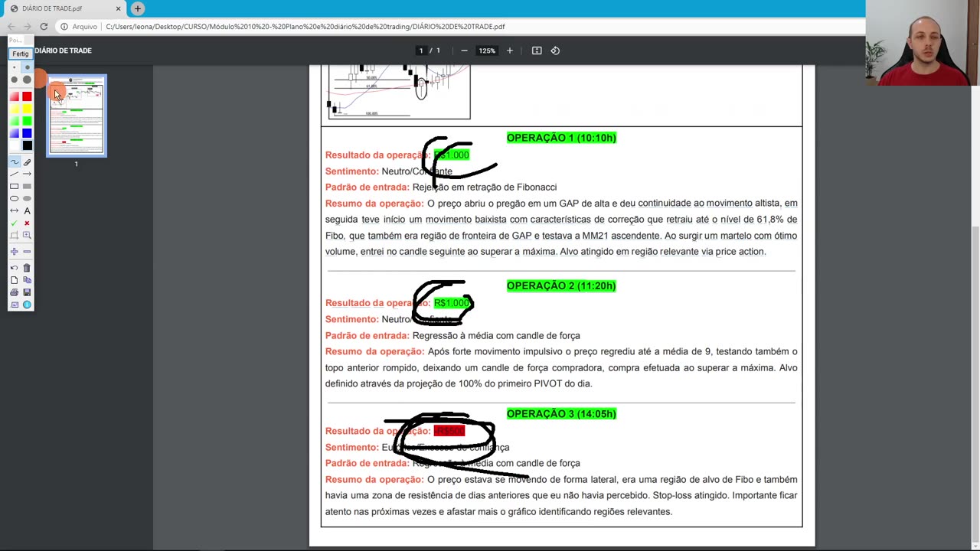The width and height of the screenshot is (980, 551).
Task: Select the filled rectangle tool
Action: (x=27, y=186)
